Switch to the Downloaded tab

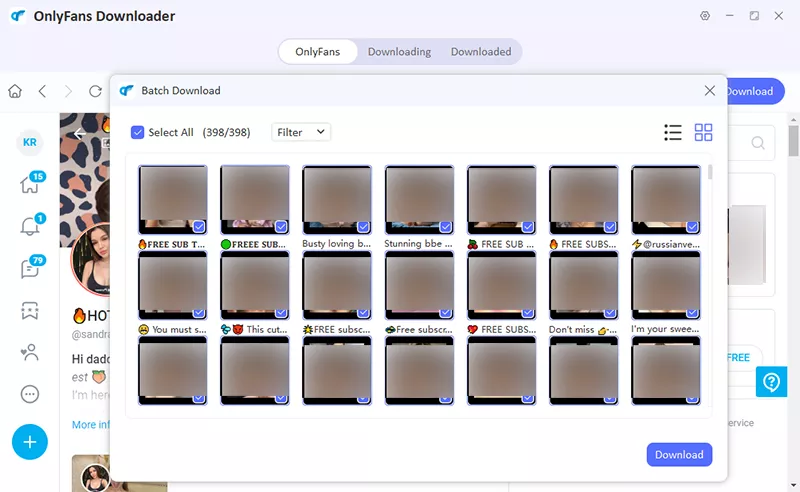[481, 52]
